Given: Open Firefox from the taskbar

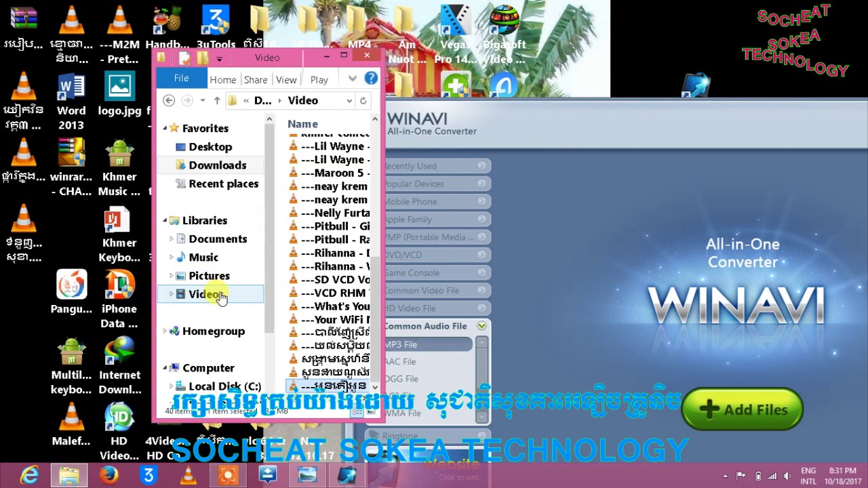Looking at the screenshot, I should [x=108, y=476].
